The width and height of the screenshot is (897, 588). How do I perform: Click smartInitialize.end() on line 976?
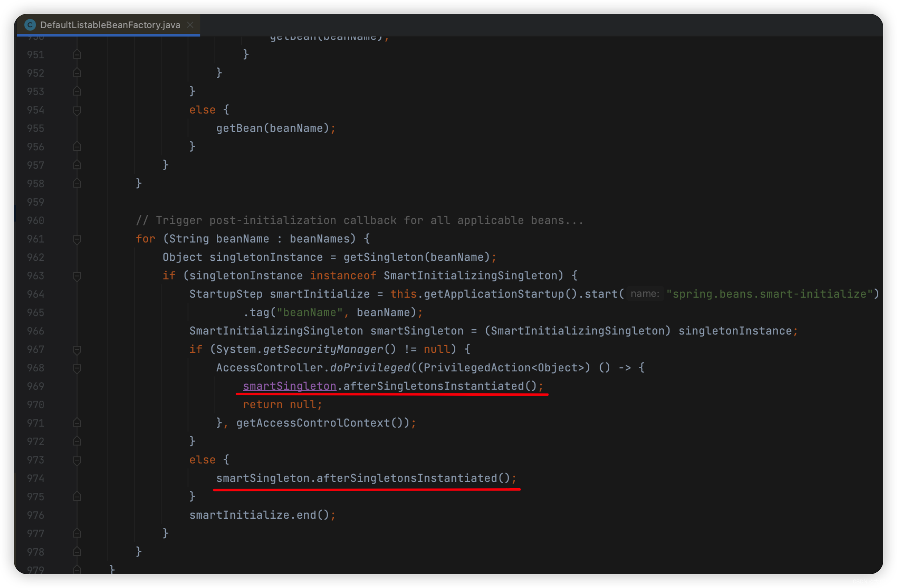259,515
